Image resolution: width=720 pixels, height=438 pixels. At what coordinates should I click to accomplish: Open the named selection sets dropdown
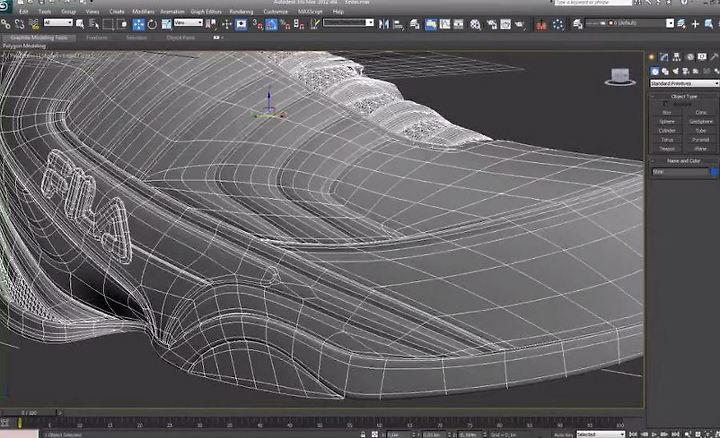pyautogui.click(x=348, y=22)
